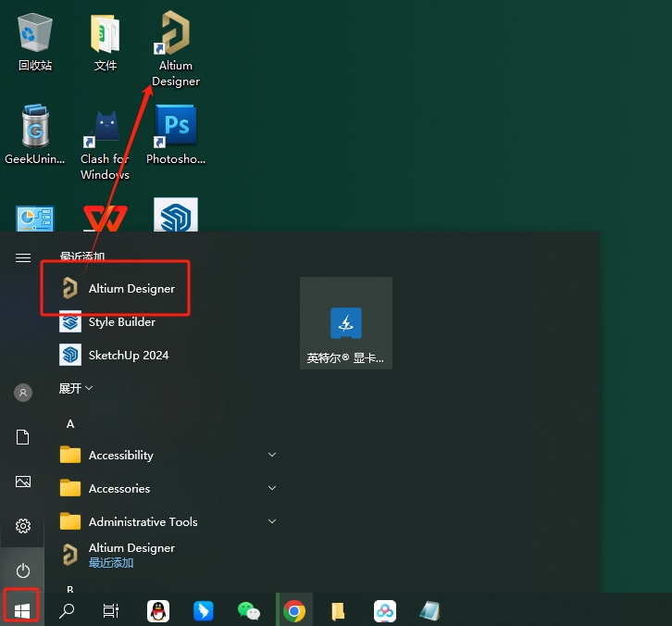Image resolution: width=672 pixels, height=626 pixels.
Task: Select the GeekUninstaller desktop icon
Action: (35, 135)
